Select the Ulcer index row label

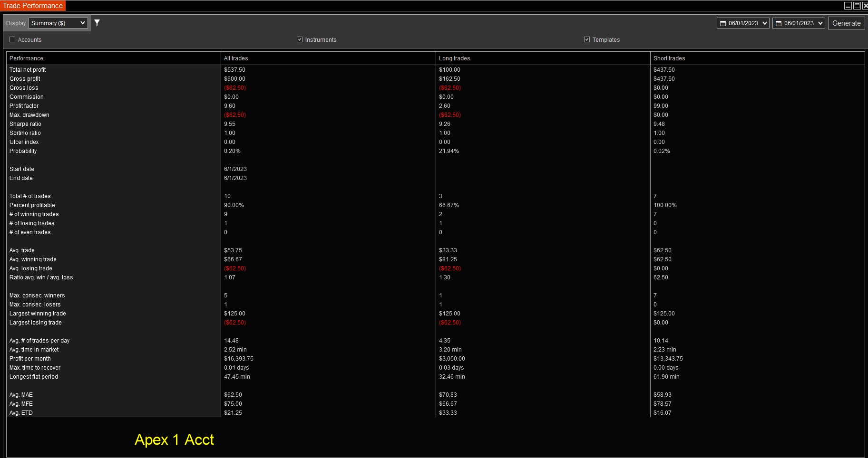[24, 142]
